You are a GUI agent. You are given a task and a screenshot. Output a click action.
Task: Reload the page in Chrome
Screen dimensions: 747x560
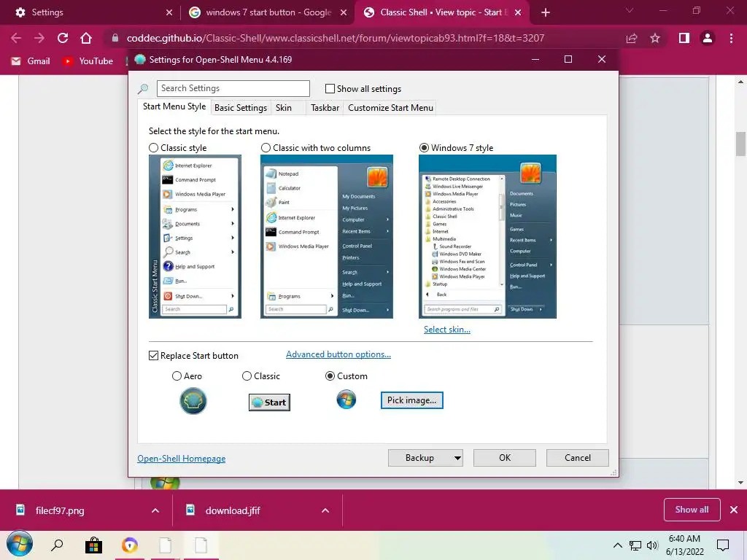63,38
